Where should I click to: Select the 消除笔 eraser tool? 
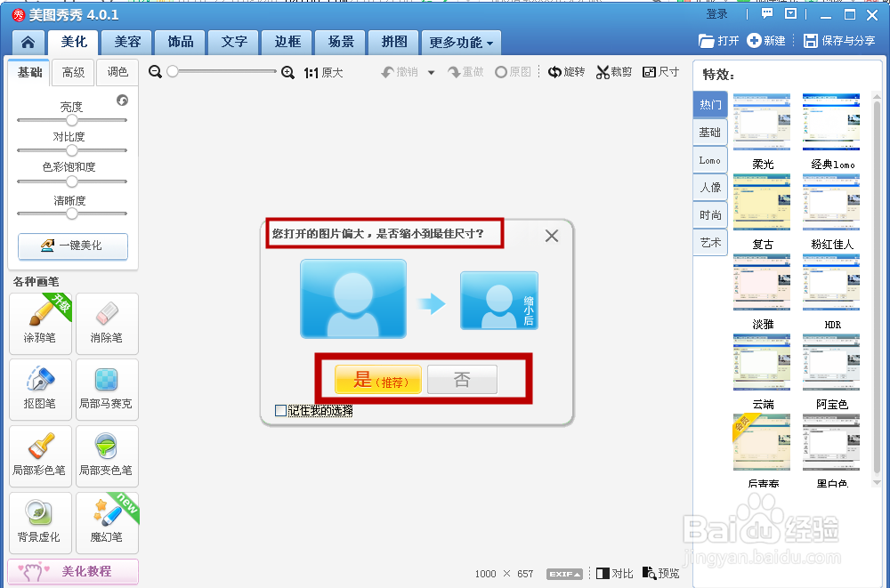tap(107, 324)
